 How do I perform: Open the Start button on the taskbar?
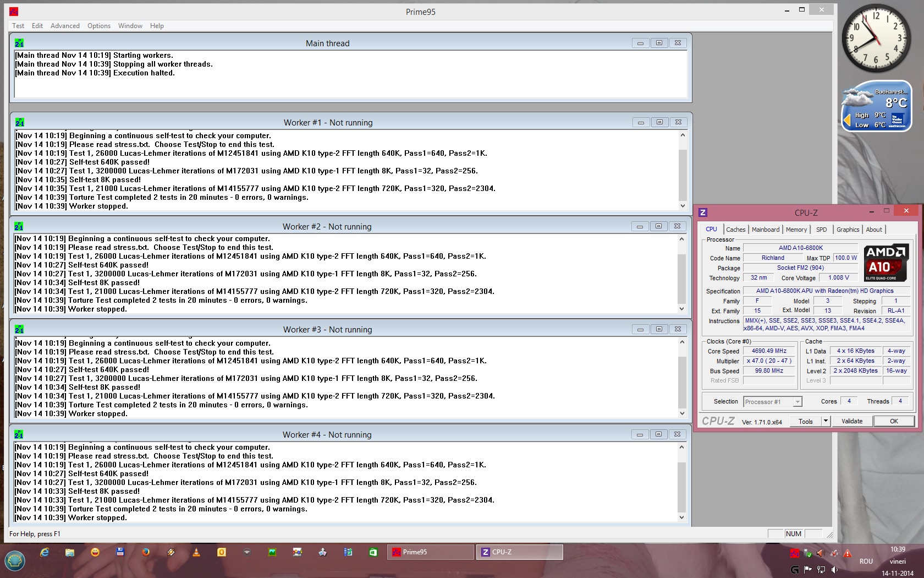pos(15,561)
